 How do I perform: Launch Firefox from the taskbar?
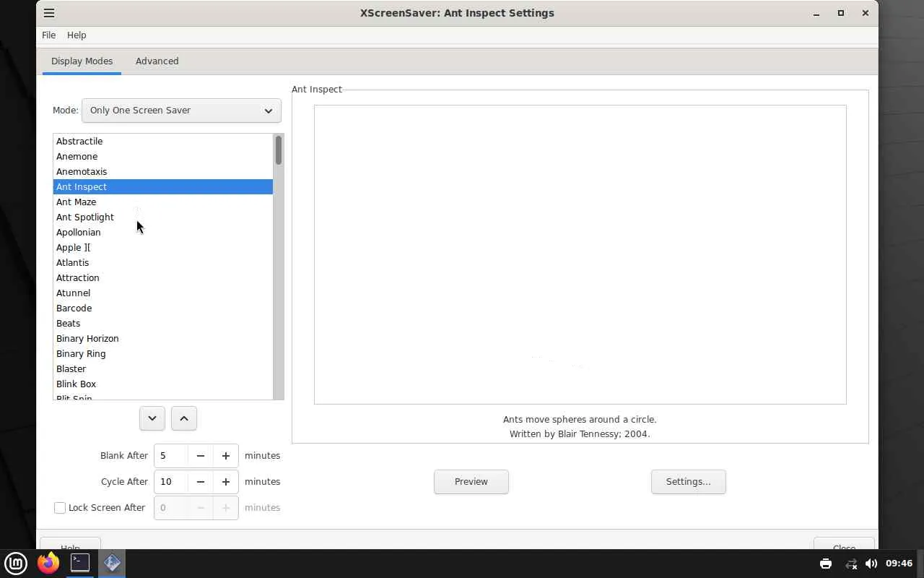(x=48, y=563)
